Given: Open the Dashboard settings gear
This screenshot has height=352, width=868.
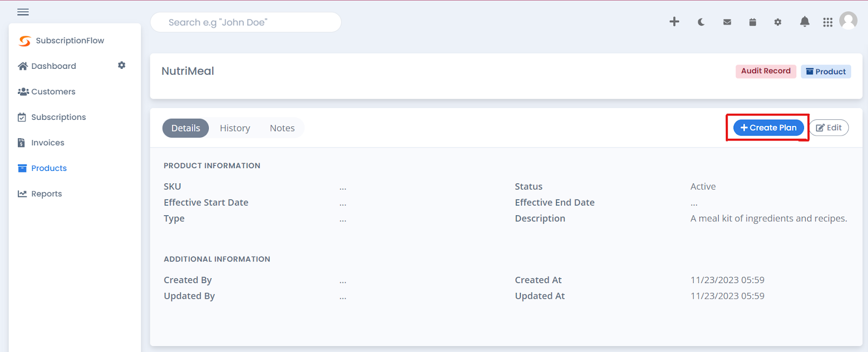Looking at the screenshot, I should [122, 65].
